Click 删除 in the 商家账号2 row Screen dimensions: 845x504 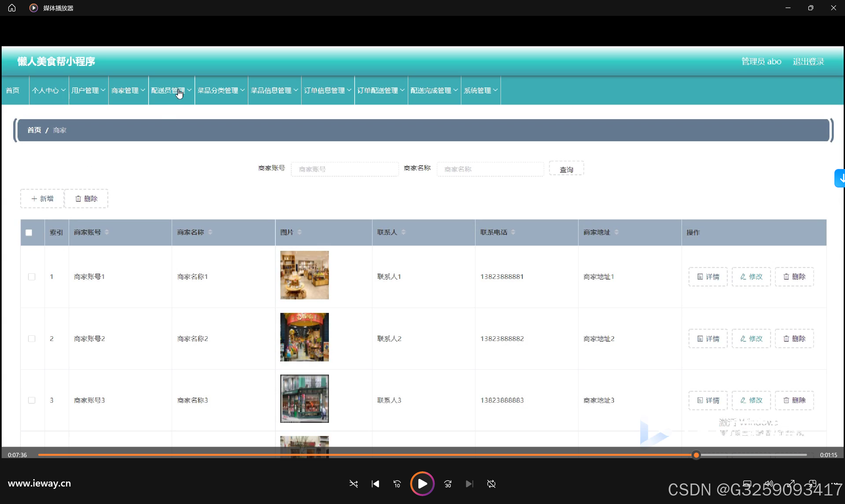794,339
